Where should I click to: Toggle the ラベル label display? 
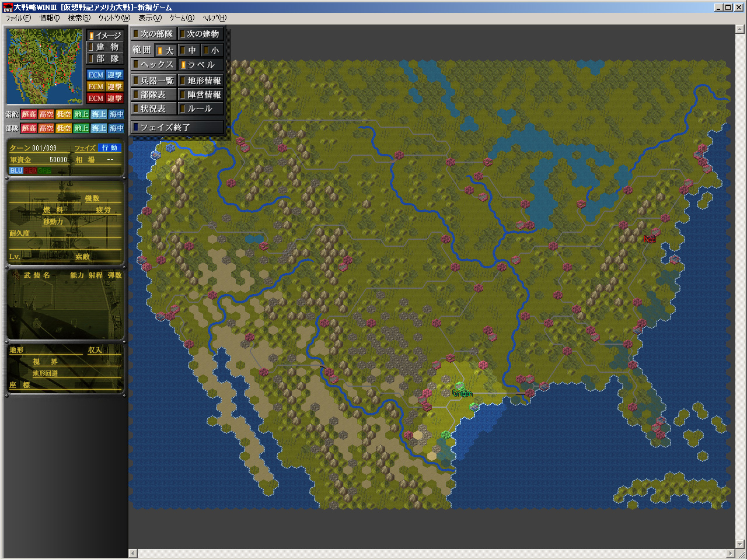(x=200, y=65)
